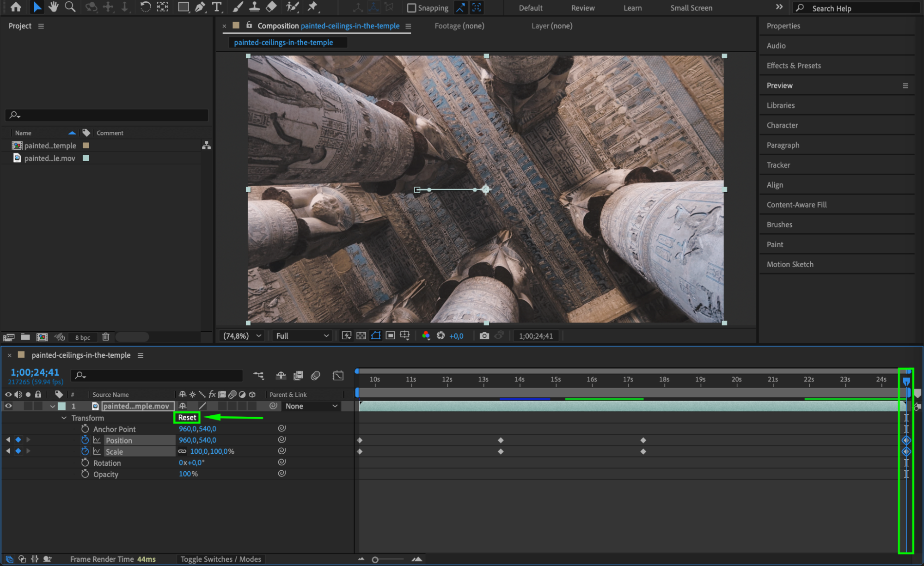This screenshot has width=924, height=566.
Task: Enable the Snapping checkbox
Action: point(411,8)
